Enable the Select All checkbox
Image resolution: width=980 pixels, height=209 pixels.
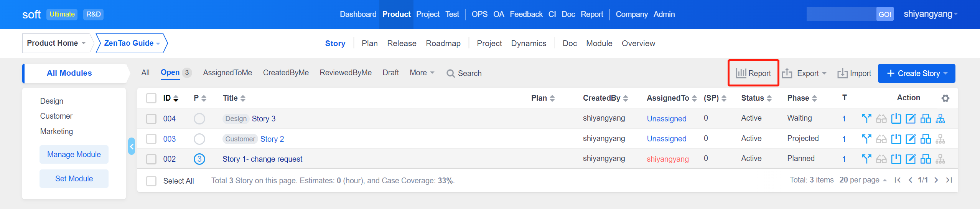(x=152, y=181)
